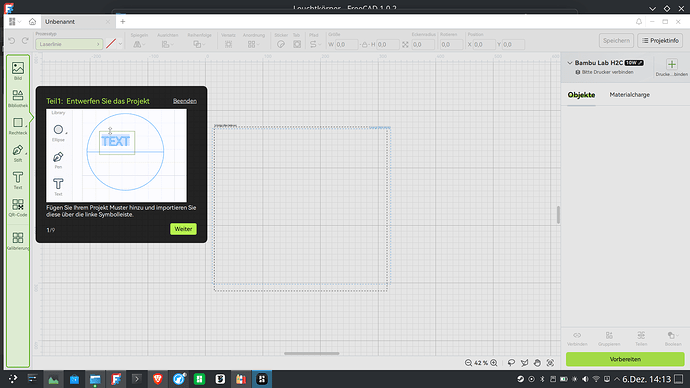The height and width of the screenshot is (388, 690).
Task: Click the horizontal canvas scrollbar
Action: tap(312, 353)
